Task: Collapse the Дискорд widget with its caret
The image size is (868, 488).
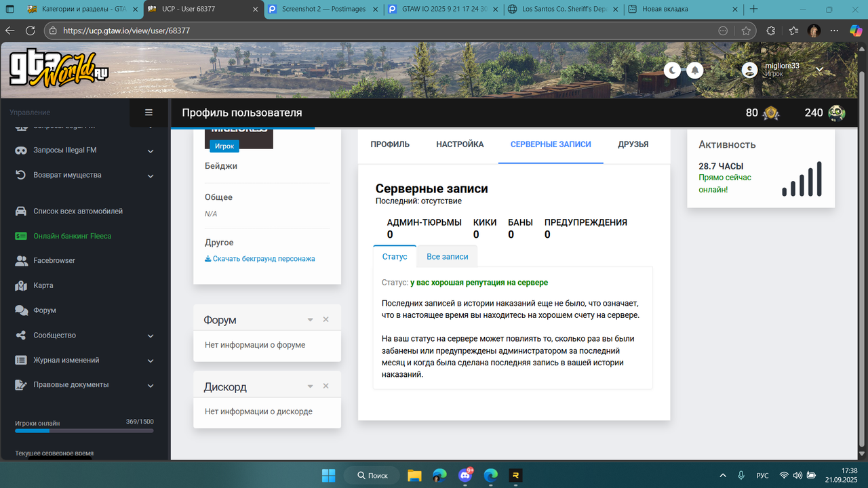Action: coord(310,386)
